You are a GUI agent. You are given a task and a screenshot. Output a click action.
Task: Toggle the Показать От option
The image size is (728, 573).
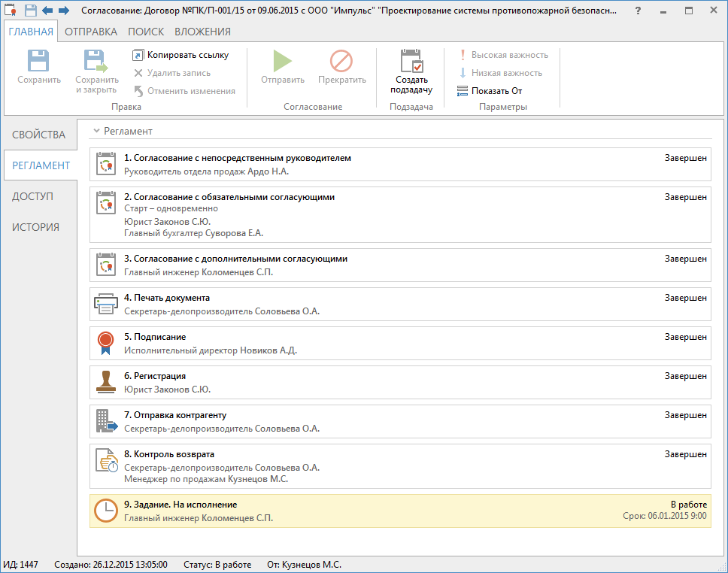coord(489,91)
